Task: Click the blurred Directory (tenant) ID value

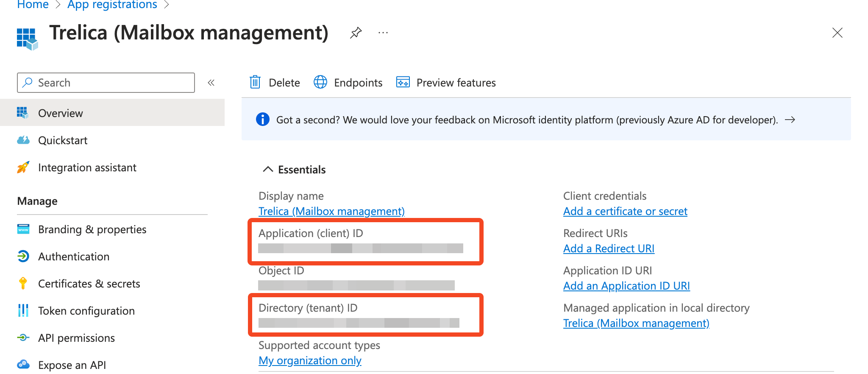Action: (359, 323)
